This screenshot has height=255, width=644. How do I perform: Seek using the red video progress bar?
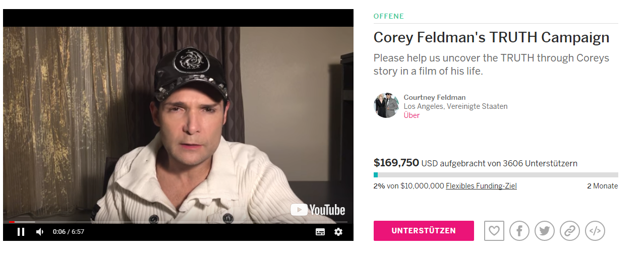pos(175,222)
